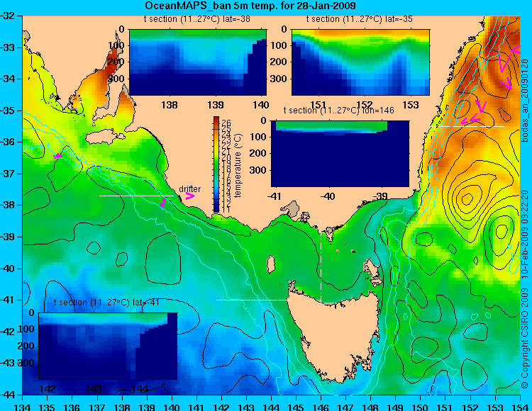Click the 143 longitude label in lat=-41 section

click(94, 389)
